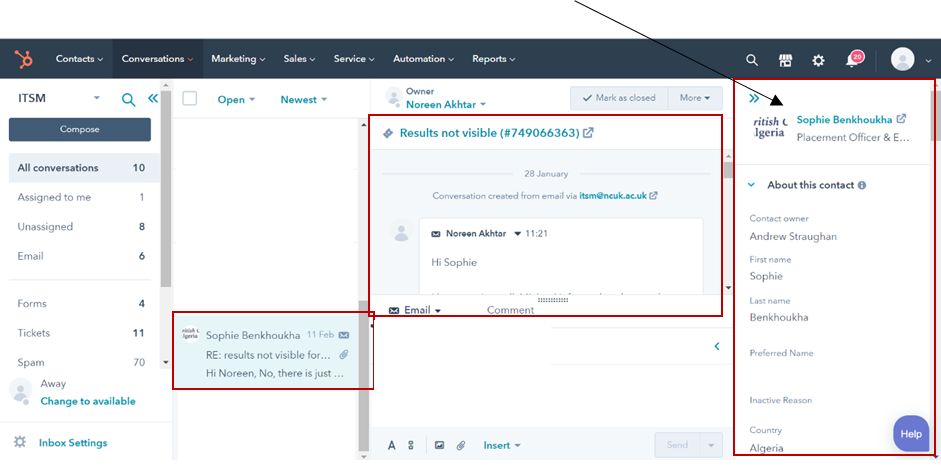The image size is (941, 467).
Task: Click the insert image icon in composer
Action: point(438,445)
